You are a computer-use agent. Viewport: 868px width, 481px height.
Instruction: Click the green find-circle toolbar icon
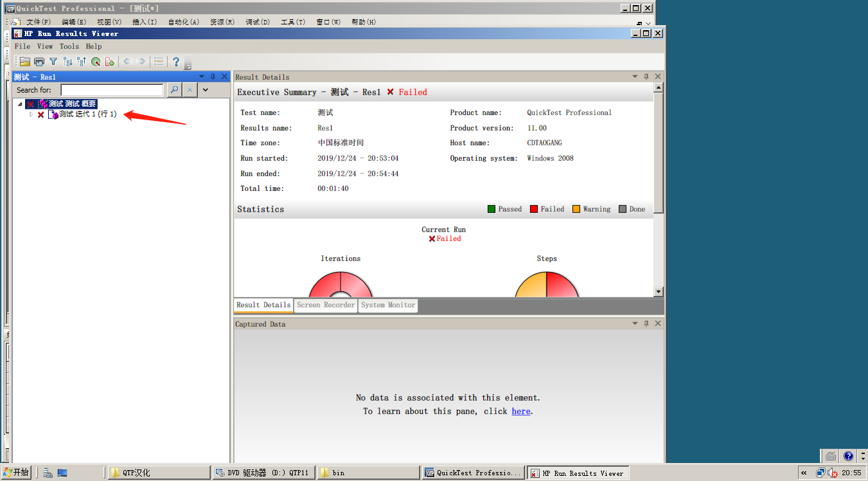pyautogui.click(x=96, y=62)
